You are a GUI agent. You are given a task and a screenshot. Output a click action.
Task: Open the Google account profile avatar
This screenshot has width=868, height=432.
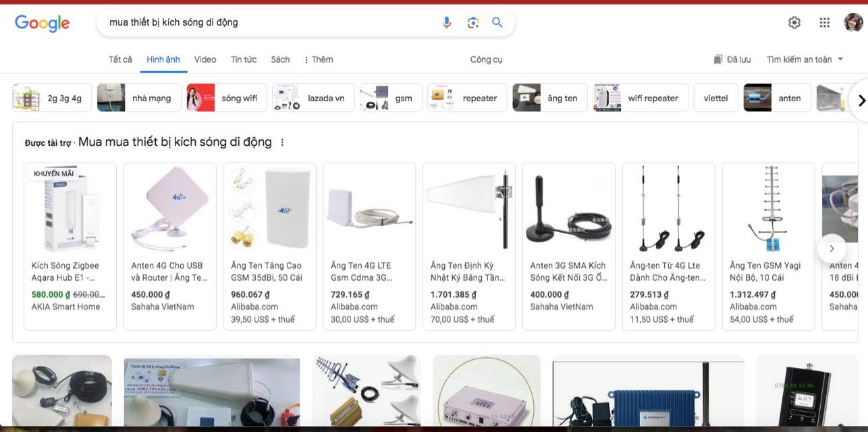[853, 22]
